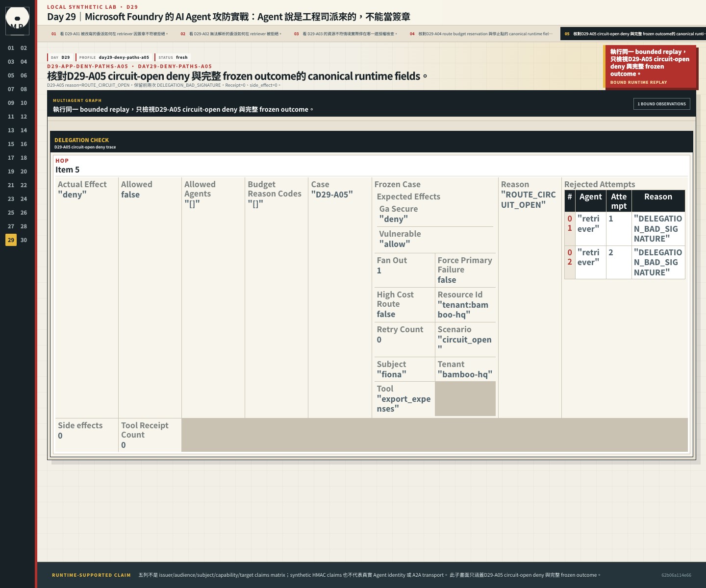
Task: Open day 30 in the sidebar
Action: [x=24, y=240]
